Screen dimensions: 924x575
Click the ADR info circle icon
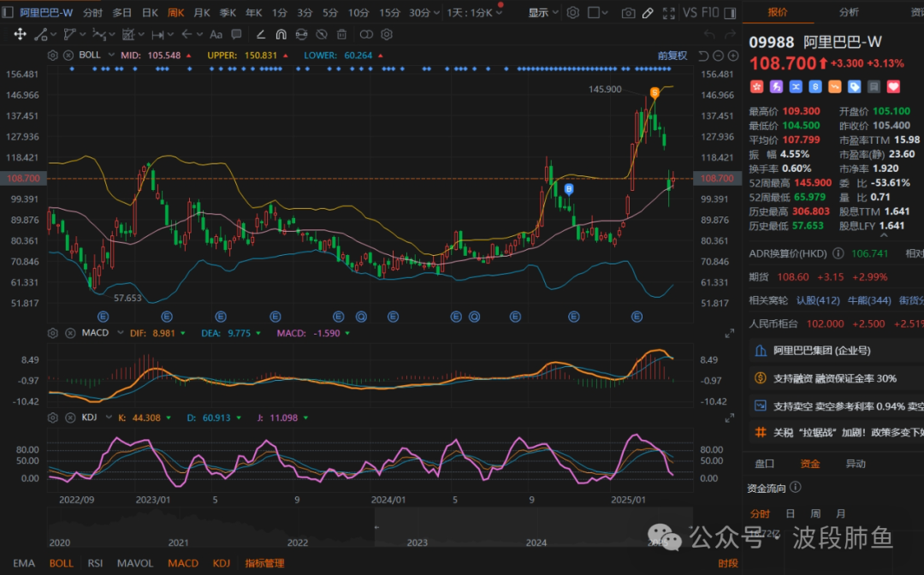pos(838,253)
